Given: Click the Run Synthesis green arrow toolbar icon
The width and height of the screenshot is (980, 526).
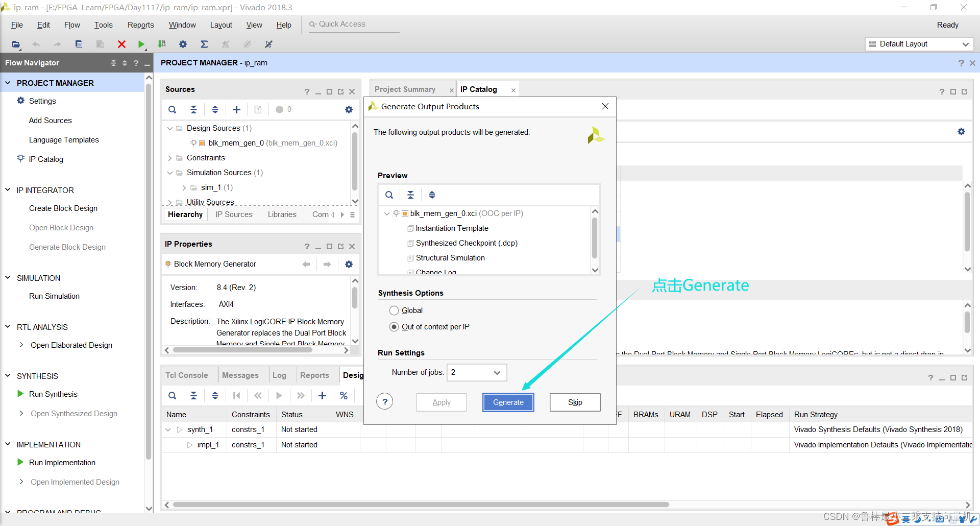Looking at the screenshot, I should (141, 44).
